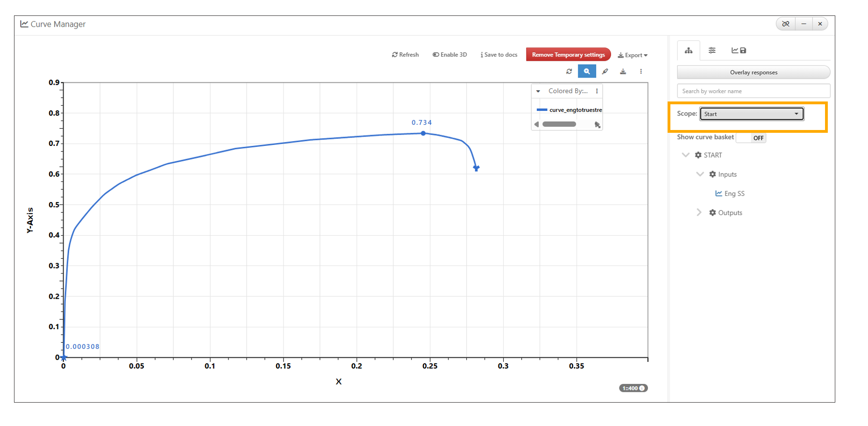Image resolution: width=868 pixels, height=426 pixels.
Task: Click the Overlay responses button
Action: pos(753,72)
